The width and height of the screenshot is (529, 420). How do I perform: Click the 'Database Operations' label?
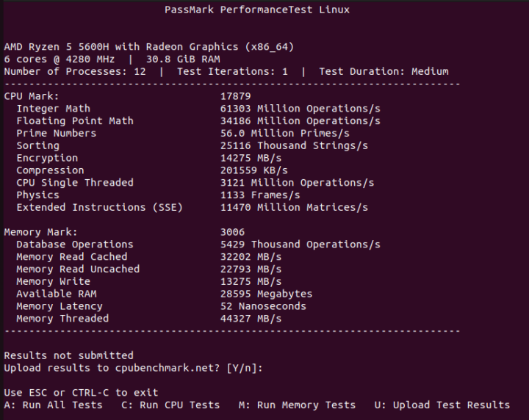point(75,245)
